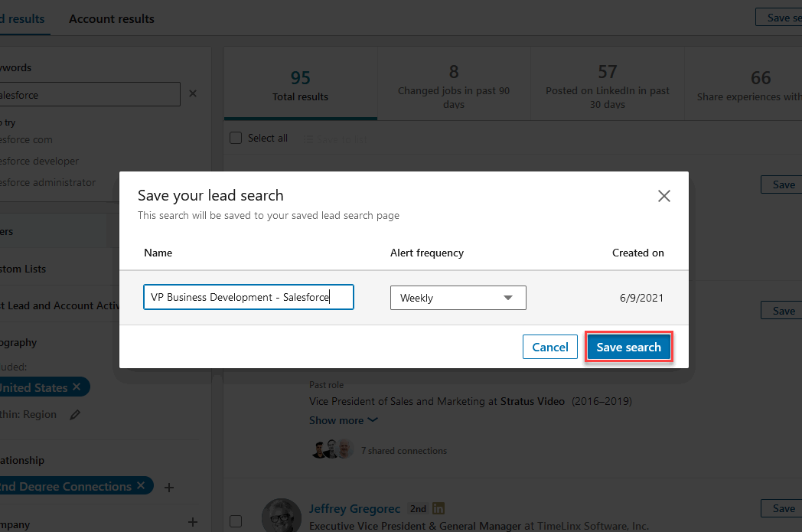Image resolution: width=802 pixels, height=532 pixels.
Task: Open the Stratus Video company link
Action: [533, 402]
